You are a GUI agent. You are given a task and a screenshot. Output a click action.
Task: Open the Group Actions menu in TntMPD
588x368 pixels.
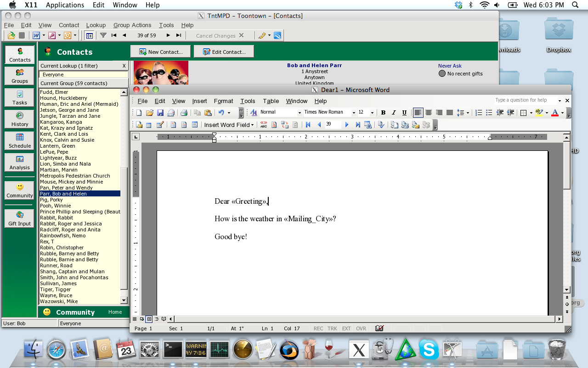pyautogui.click(x=132, y=25)
